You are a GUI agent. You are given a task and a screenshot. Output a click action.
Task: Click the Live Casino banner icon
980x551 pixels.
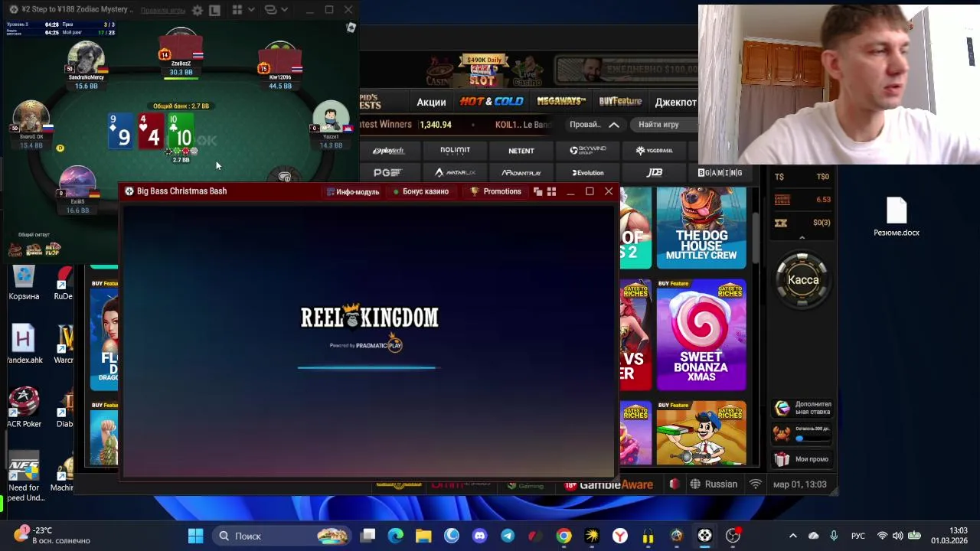pyautogui.click(x=528, y=72)
